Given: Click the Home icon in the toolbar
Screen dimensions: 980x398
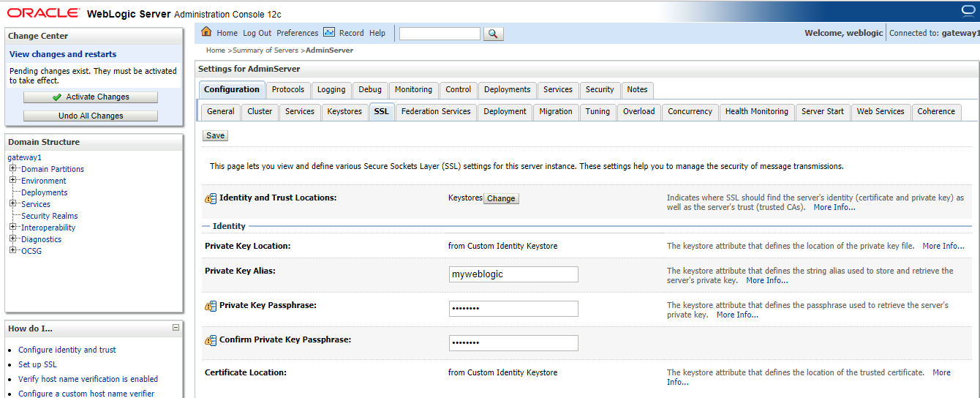Looking at the screenshot, I should pos(206,32).
